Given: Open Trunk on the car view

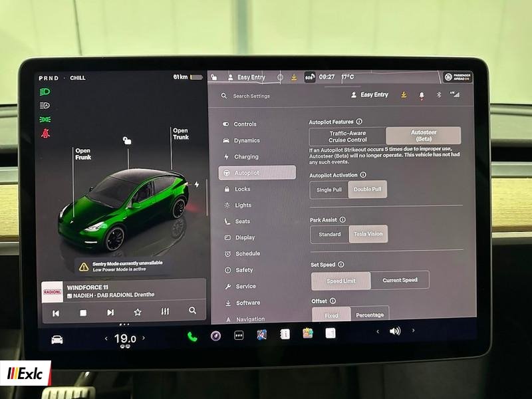Looking at the screenshot, I should [x=180, y=134].
